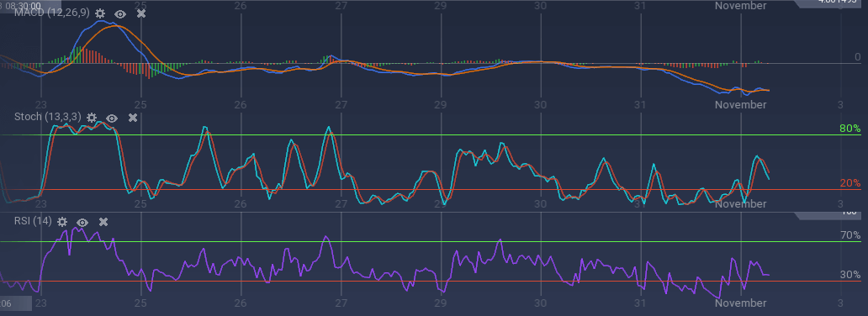Viewport: 868px width, 316px height.
Task: Remove the RSI indicator
Action: (103, 221)
